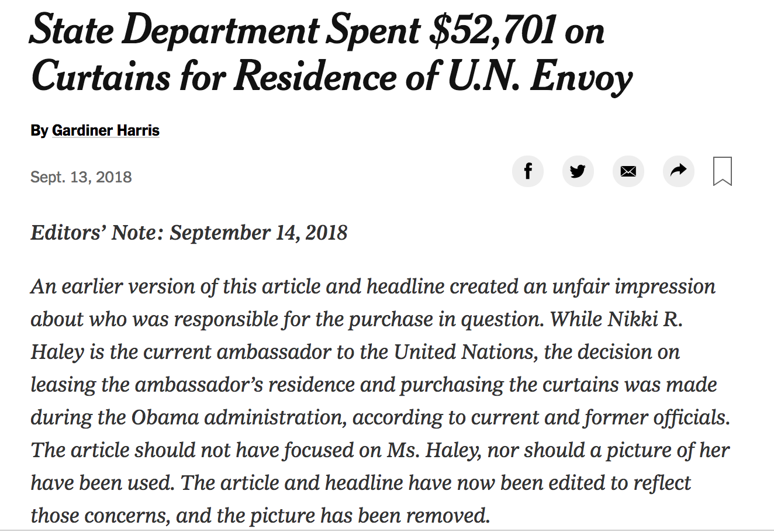This screenshot has height=532, width=774.
Task: Click the "Editors' Note: September 14, 2018" heading
Action: pos(189,233)
